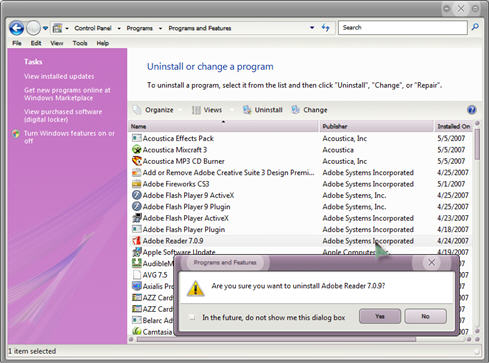The width and height of the screenshot is (489, 363).
Task: Click 5/1/2007 install date cell
Action: click(451, 184)
